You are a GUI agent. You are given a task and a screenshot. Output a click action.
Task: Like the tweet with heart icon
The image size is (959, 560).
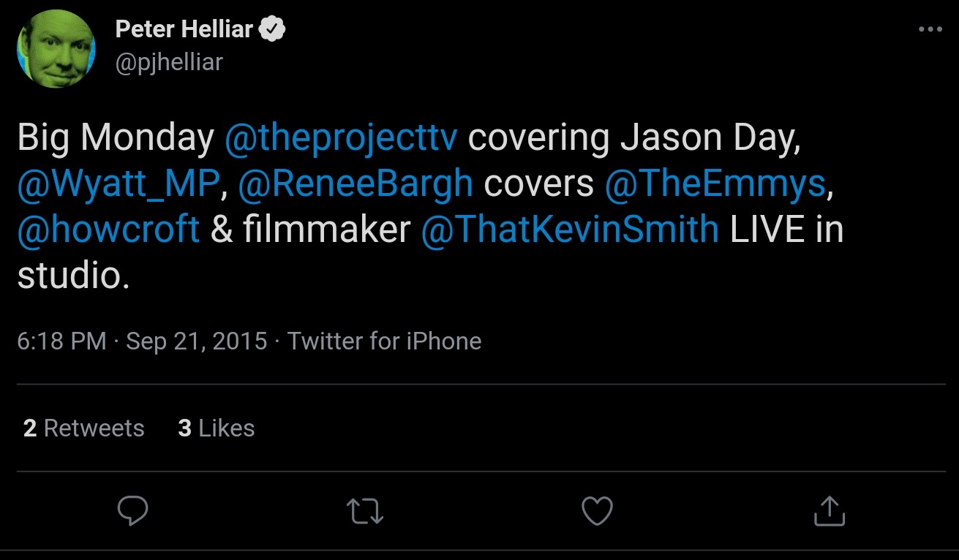click(597, 511)
